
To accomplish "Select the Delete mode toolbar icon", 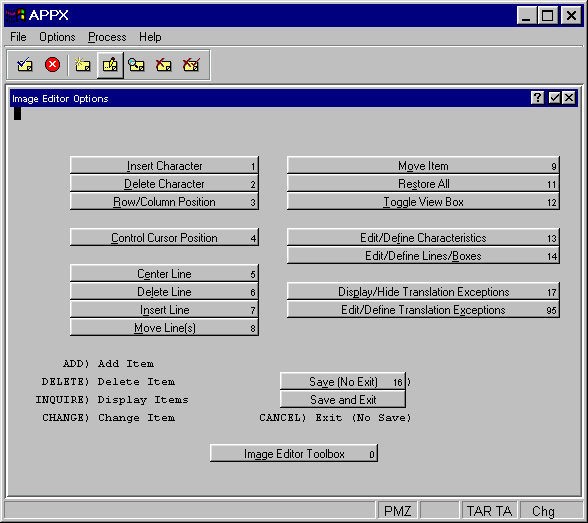I will coord(164,65).
